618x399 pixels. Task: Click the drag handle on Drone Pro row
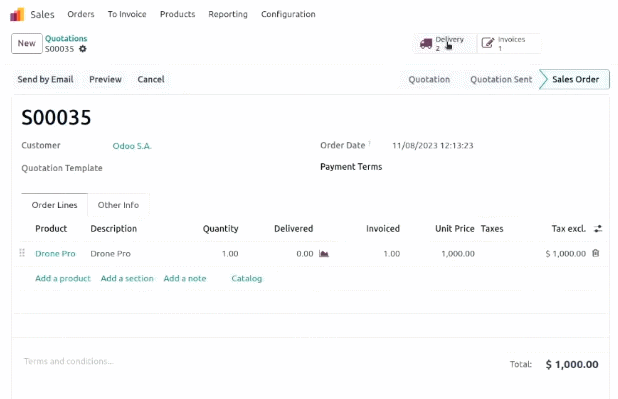(x=22, y=253)
